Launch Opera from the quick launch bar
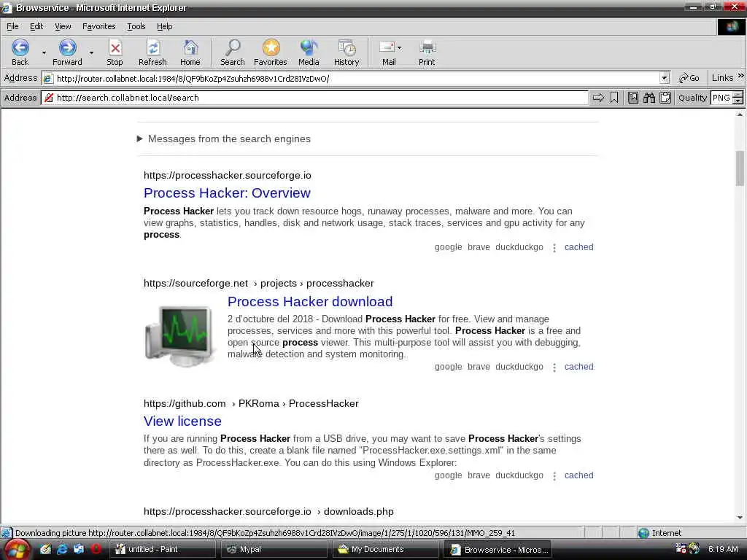The width and height of the screenshot is (747, 560). coord(96,549)
